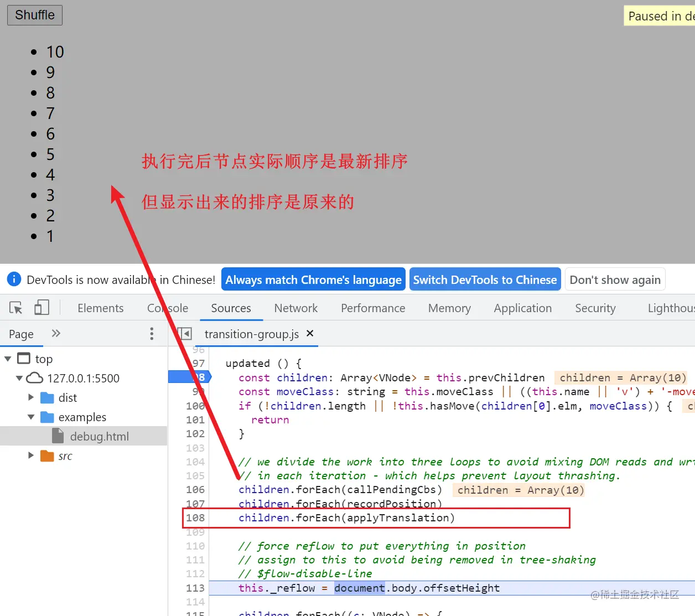
Task: Open the Memory tab
Action: point(449,308)
